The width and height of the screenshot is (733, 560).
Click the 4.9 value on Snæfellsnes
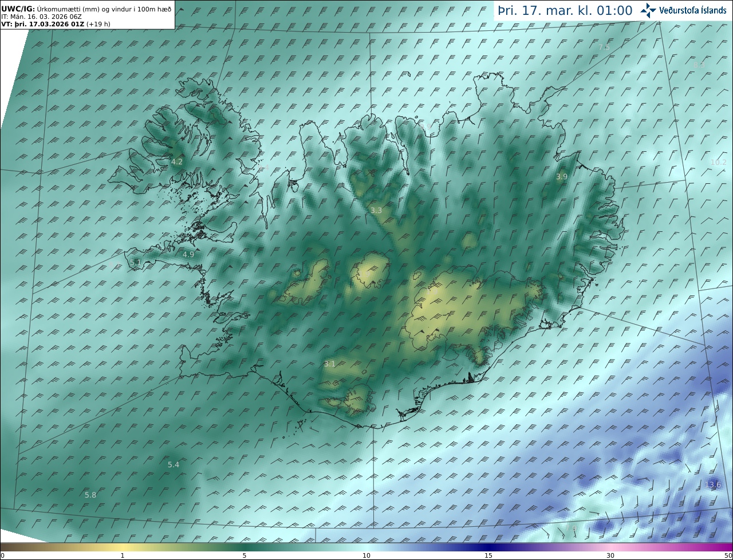coord(188,255)
